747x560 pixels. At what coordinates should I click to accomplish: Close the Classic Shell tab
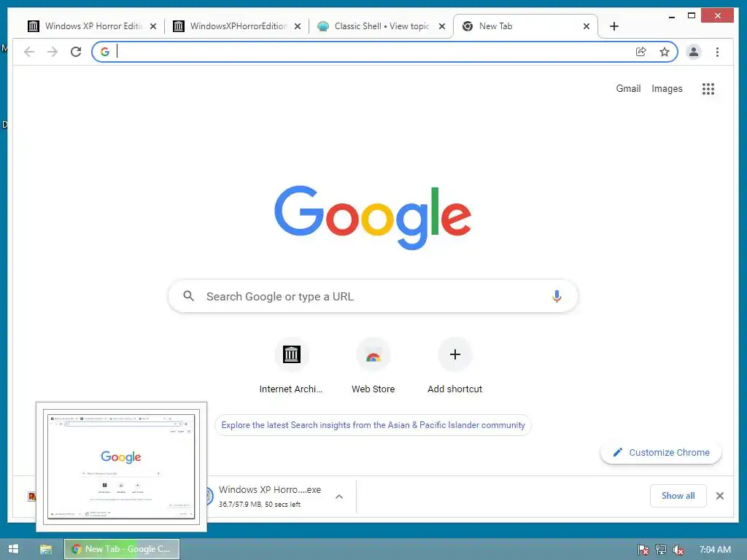(442, 26)
